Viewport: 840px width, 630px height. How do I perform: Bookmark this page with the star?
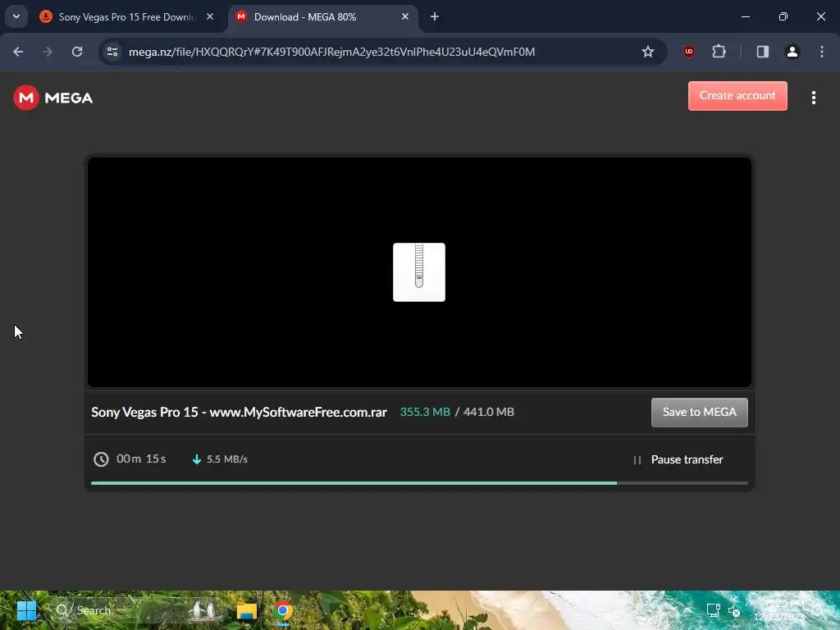coord(648,52)
